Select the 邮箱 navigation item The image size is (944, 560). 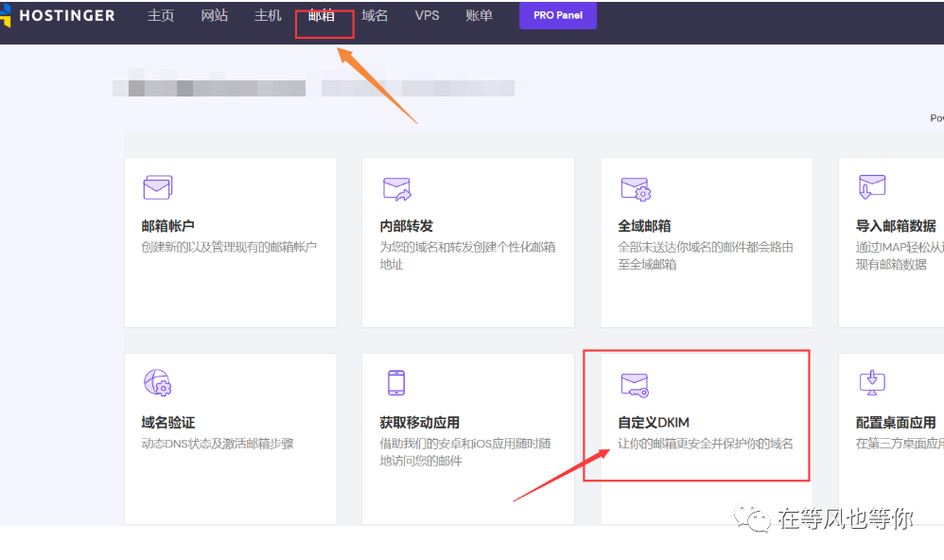[x=323, y=15]
